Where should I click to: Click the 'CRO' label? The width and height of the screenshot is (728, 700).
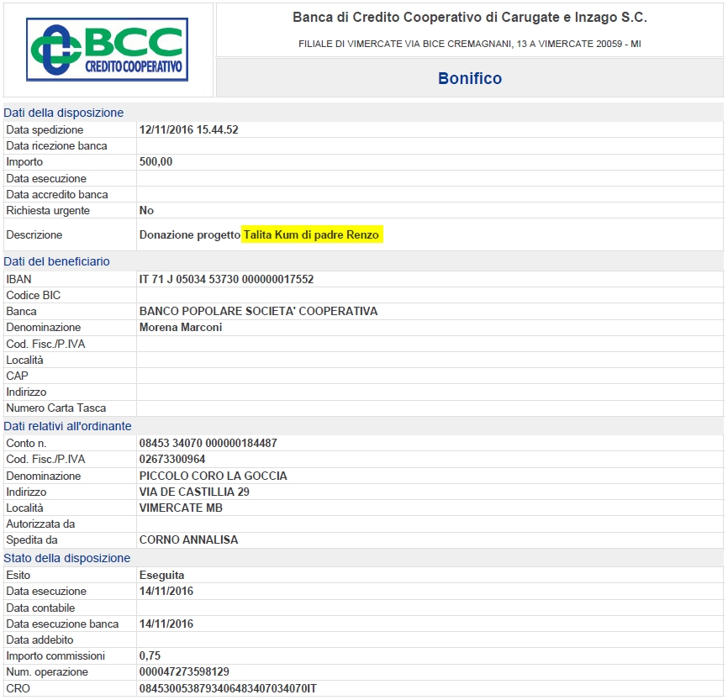(18, 688)
